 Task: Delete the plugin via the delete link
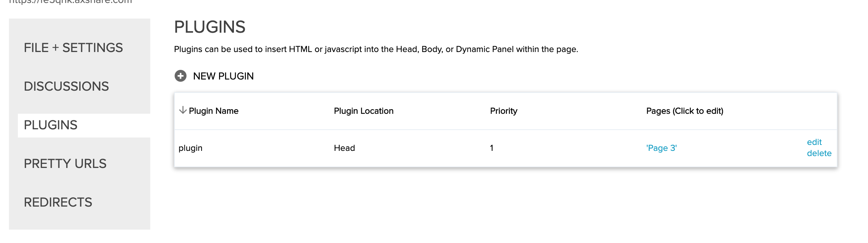(819, 153)
